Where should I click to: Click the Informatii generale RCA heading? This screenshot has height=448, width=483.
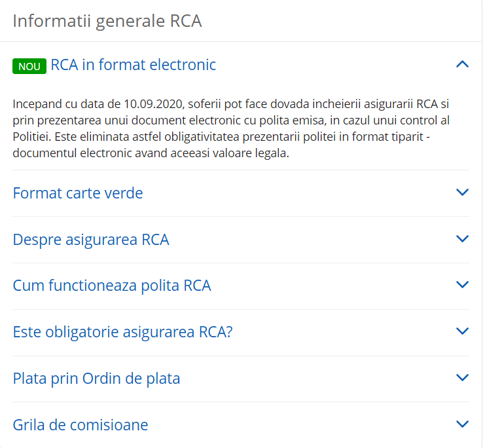pos(107,21)
